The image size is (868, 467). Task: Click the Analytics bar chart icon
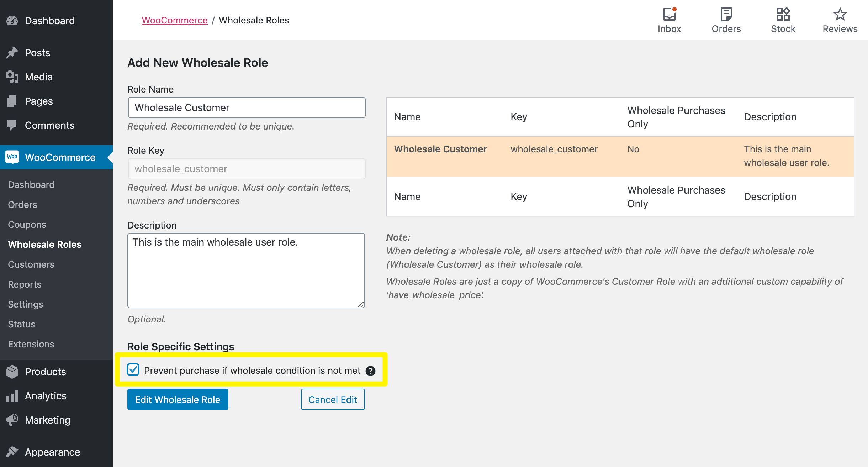tap(12, 396)
